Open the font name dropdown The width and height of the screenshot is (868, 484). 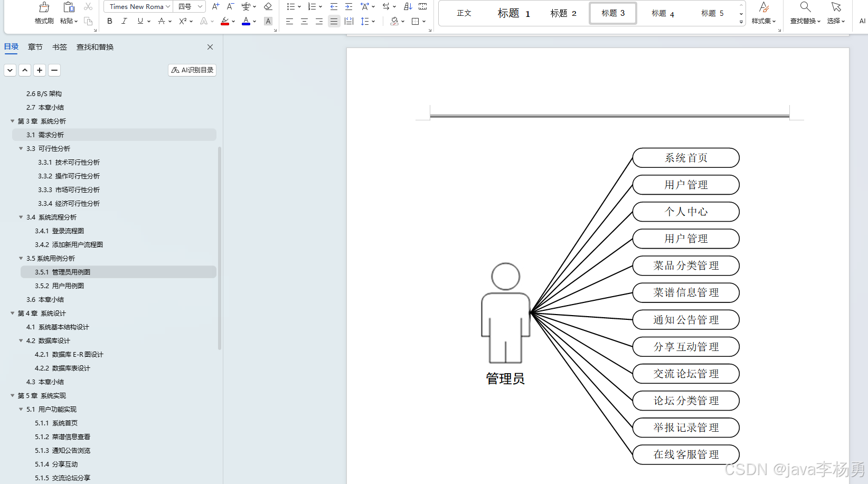click(x=168, y=6)
